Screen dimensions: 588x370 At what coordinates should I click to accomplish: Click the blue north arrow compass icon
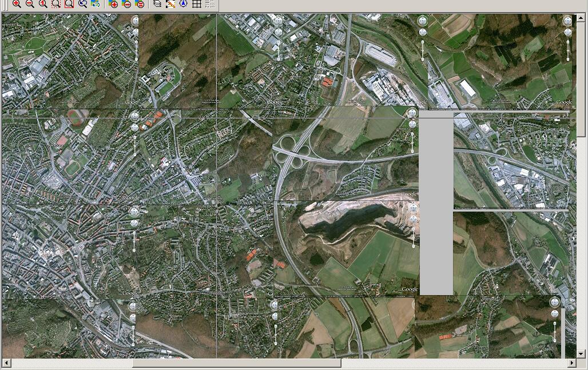coord(184,4)
